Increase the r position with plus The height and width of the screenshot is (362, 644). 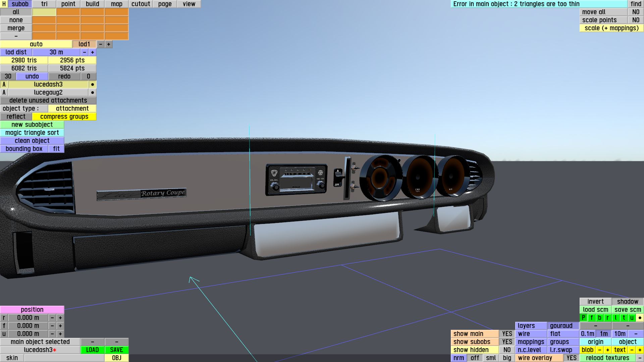(60, 318)
